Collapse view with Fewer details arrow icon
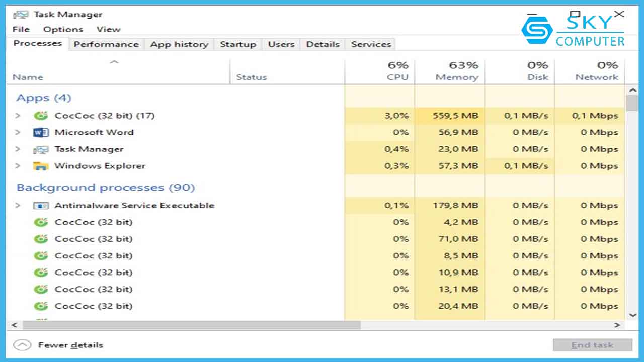The image size is (644, 362). coord(22,345)
